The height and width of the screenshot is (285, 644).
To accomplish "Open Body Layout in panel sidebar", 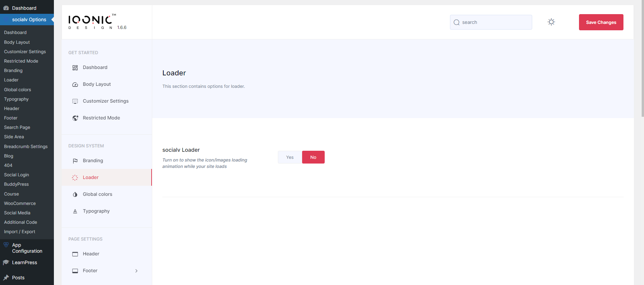I will 107,84.
